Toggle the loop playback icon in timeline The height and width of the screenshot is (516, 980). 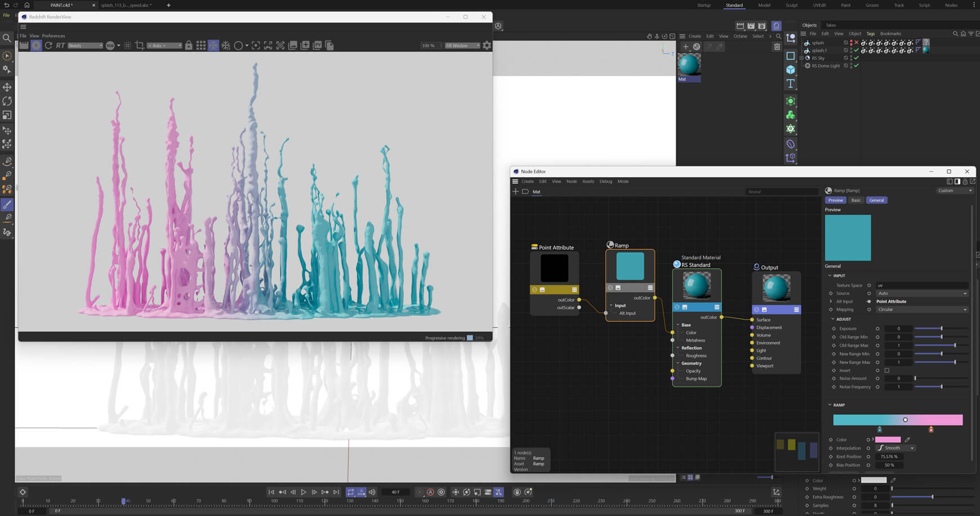point(350,492)
